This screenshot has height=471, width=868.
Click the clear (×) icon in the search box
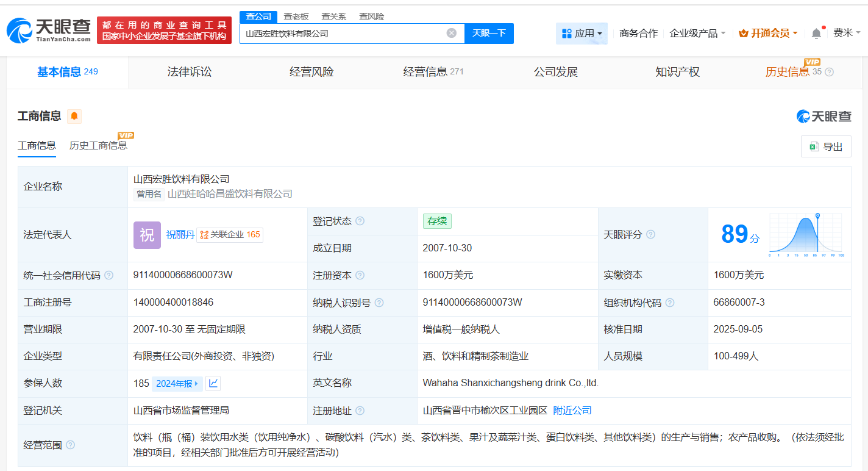[x=451, y=34]
